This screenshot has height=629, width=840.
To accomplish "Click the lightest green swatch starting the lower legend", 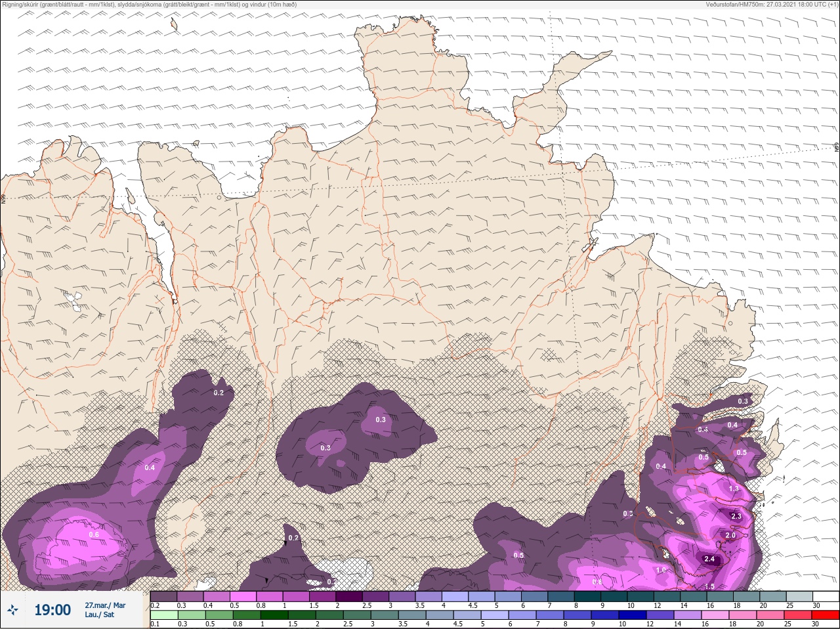I will point(163,615).
